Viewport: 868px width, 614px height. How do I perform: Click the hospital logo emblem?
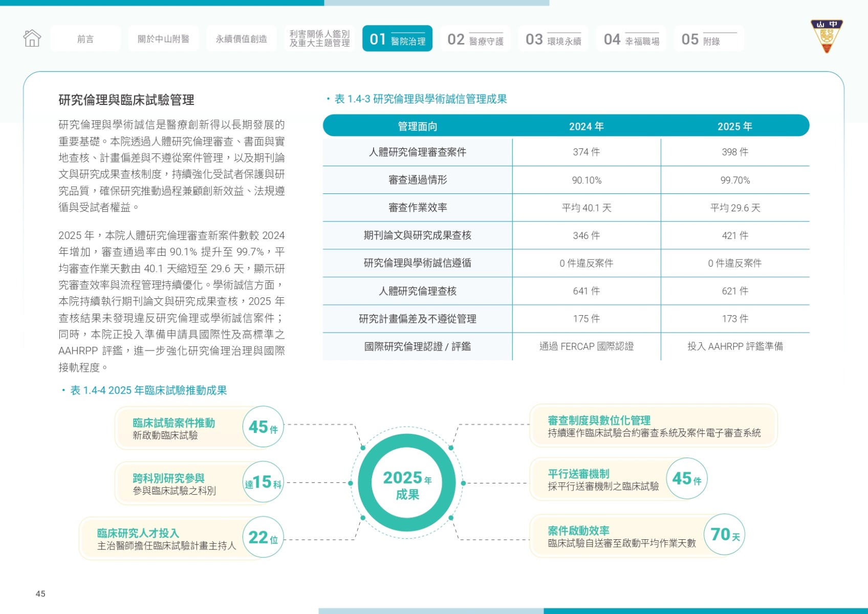click(x=827, y=36)
